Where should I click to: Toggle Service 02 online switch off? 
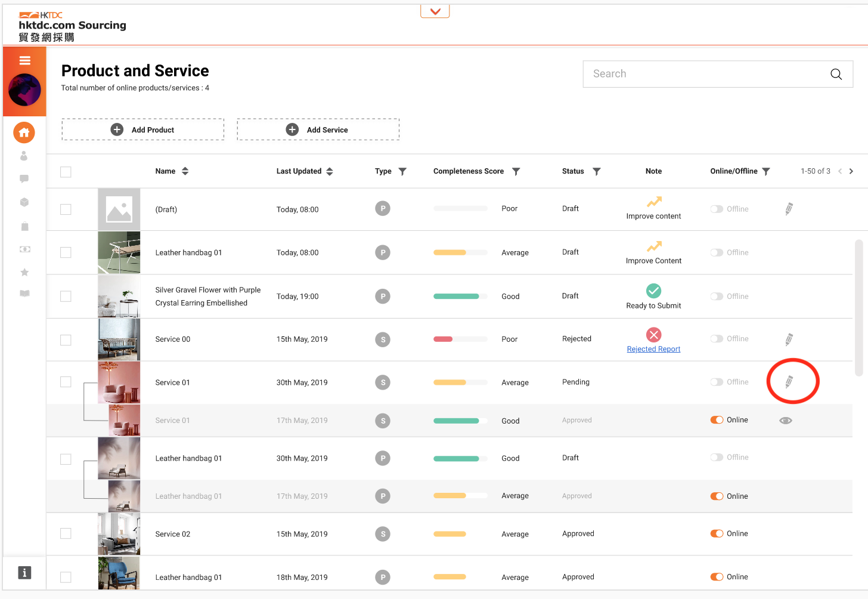tap(717, 534)
